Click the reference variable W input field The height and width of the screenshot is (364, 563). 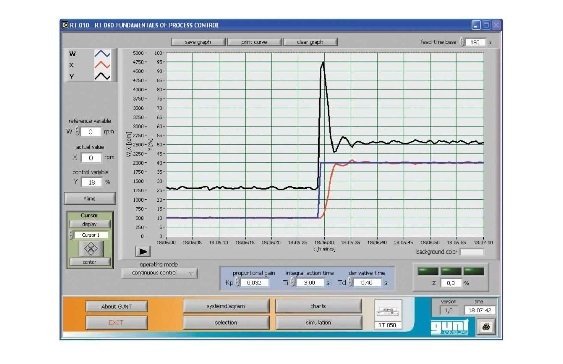coord(91,132)
